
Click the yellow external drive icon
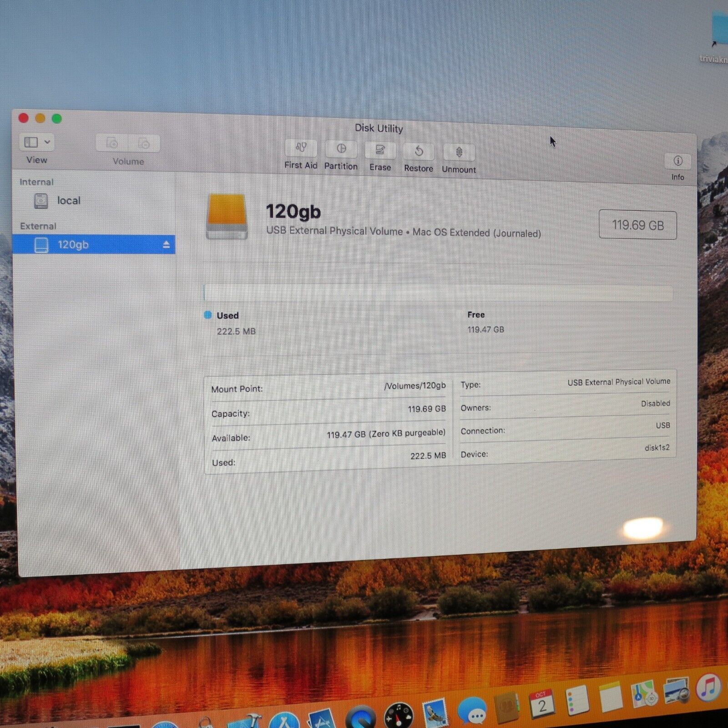click(227, 216)
